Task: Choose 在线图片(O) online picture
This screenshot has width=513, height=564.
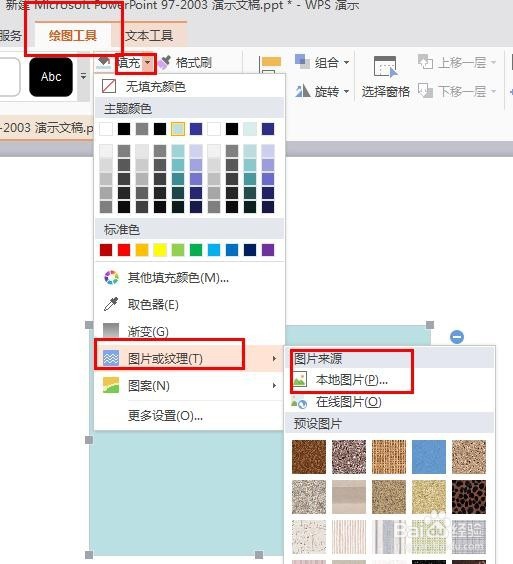Action: [x=390, y=401]
